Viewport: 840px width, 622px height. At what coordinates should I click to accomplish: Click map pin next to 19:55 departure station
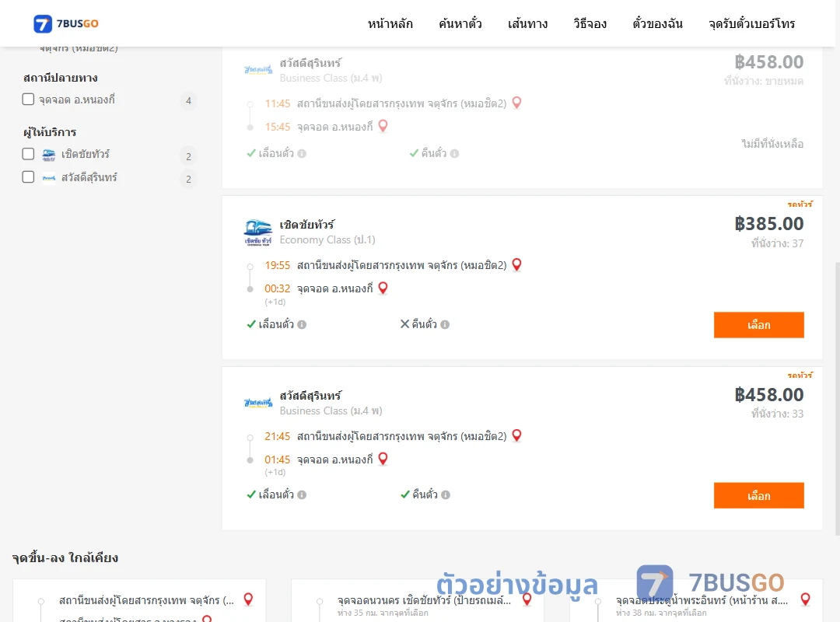517,264
